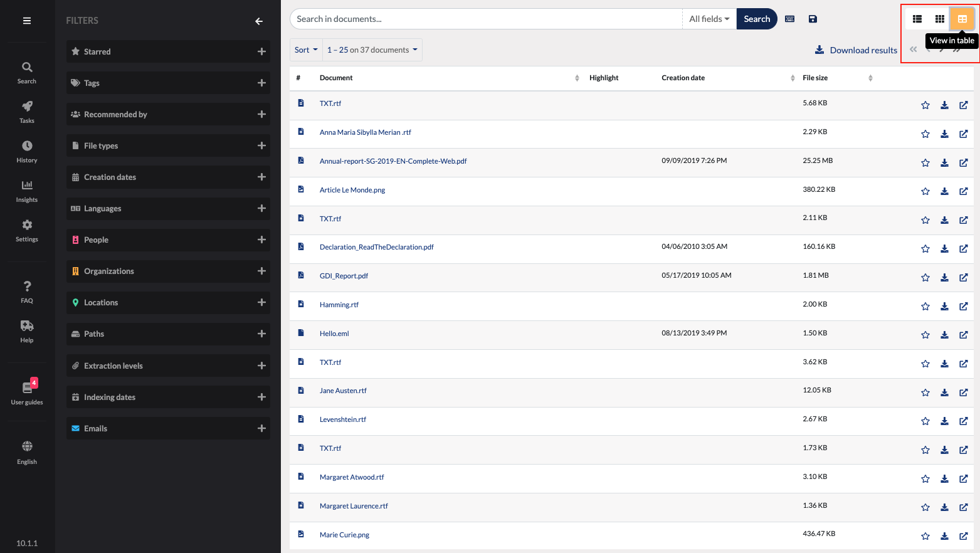Open Settings in the sidebar
Screen dimensions: 980x553
27,231
